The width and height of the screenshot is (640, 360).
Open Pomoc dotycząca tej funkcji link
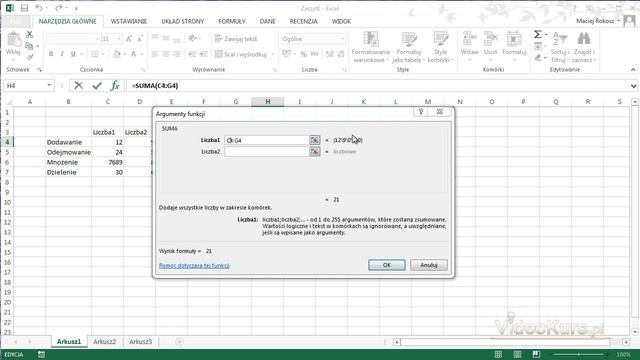point(194,265)
